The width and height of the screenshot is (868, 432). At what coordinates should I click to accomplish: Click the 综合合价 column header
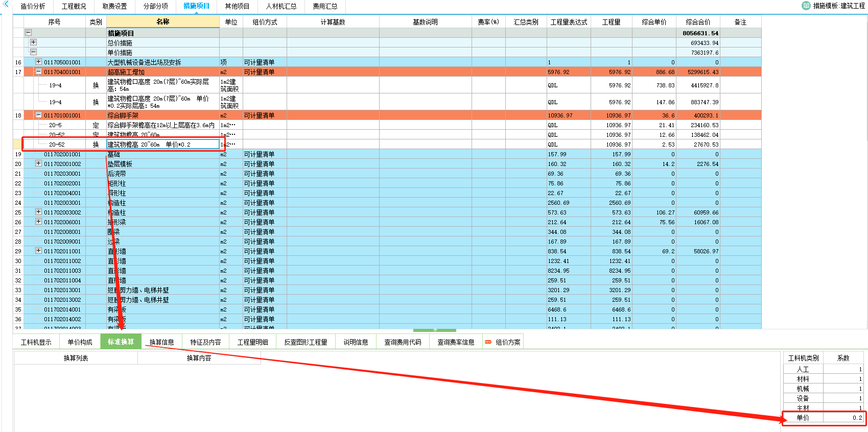[x=698, y=22]
